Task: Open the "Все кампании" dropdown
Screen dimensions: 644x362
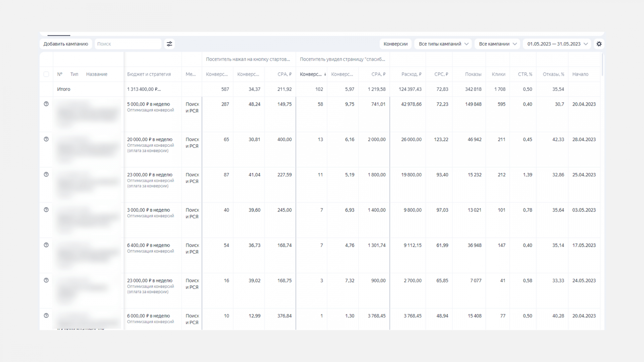Action: pos(497,44)
